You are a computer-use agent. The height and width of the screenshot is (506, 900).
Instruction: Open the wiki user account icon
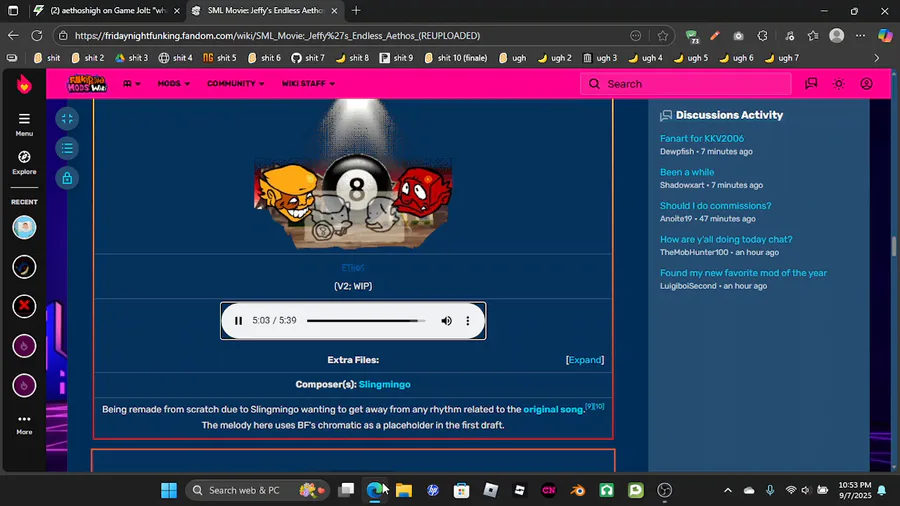[x=866, y=84]
